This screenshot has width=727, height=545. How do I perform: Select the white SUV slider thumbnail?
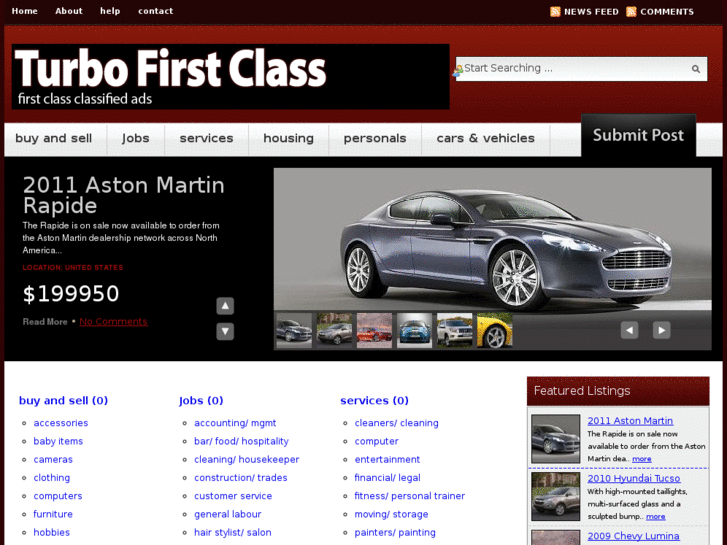point(454,330)
